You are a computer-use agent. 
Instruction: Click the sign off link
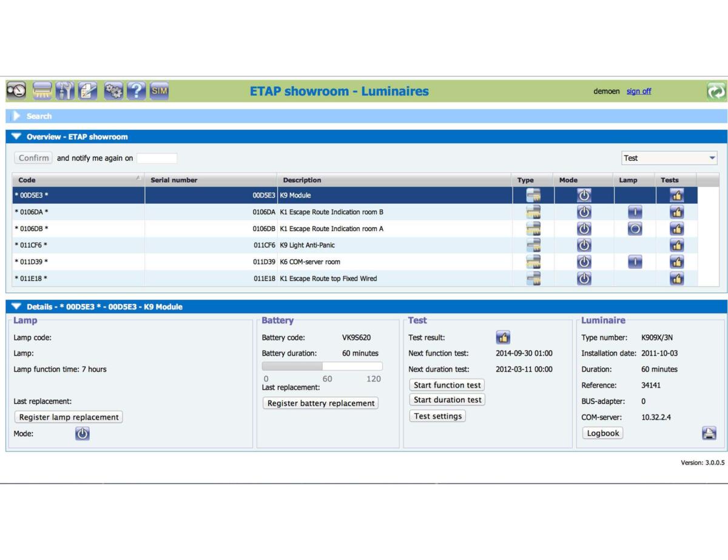(x=639, y=92)
